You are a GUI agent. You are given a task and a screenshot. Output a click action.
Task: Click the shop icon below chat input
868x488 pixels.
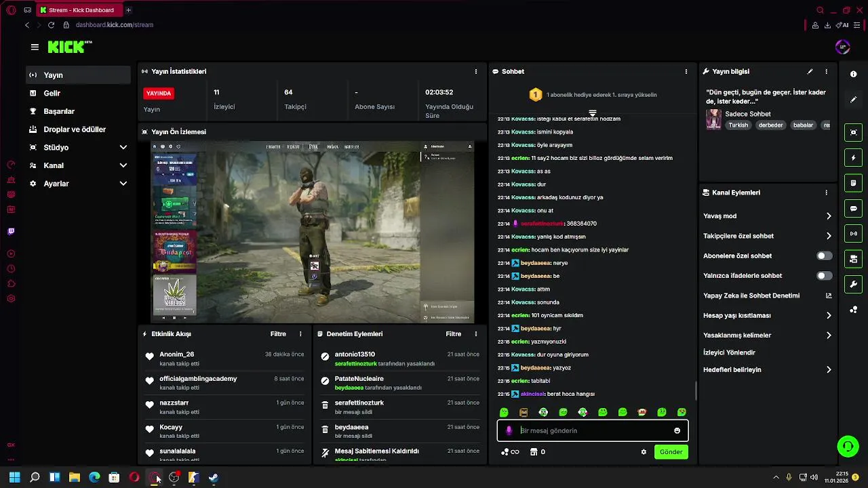coord(534,452)
